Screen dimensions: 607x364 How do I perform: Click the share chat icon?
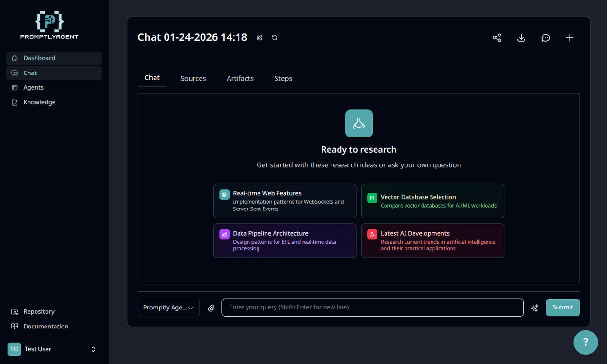click(x=497, y=38)
